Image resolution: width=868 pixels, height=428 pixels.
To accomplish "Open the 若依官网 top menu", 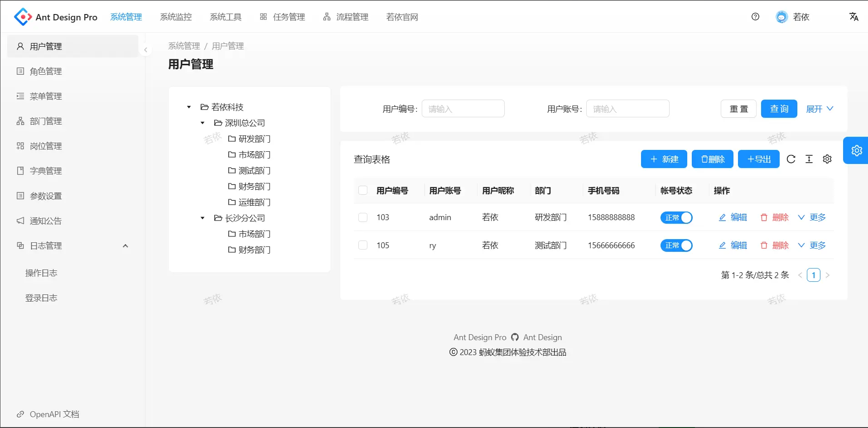I will coord(402,17).
